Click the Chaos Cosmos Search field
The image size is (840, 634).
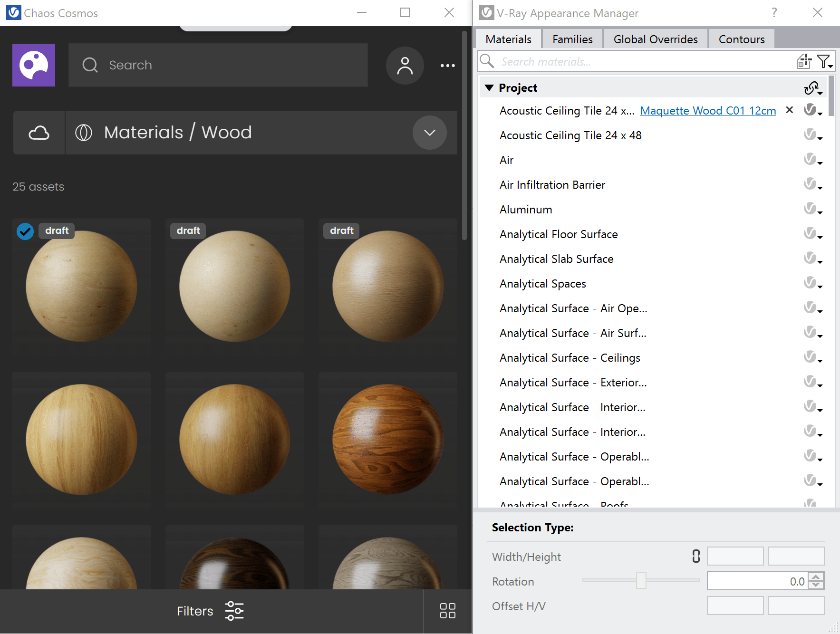coord(218,65)
